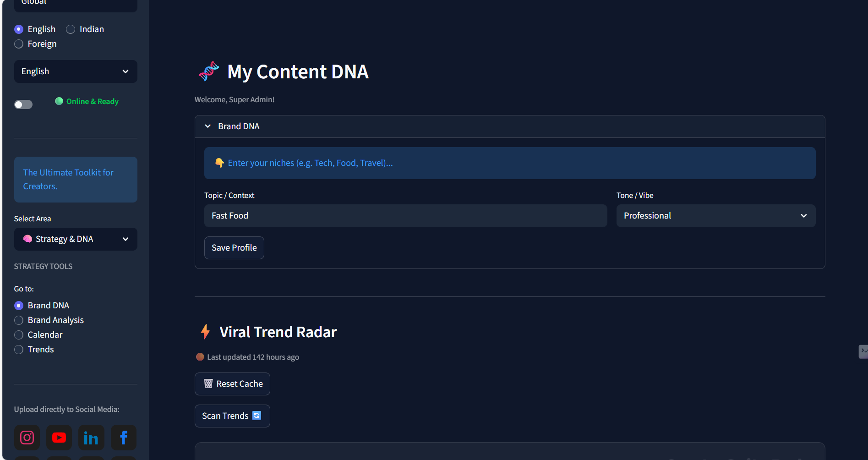Screen dimensions: 868x460
Task: Open the LinkedIn upload icon
Action: point(91,438)
